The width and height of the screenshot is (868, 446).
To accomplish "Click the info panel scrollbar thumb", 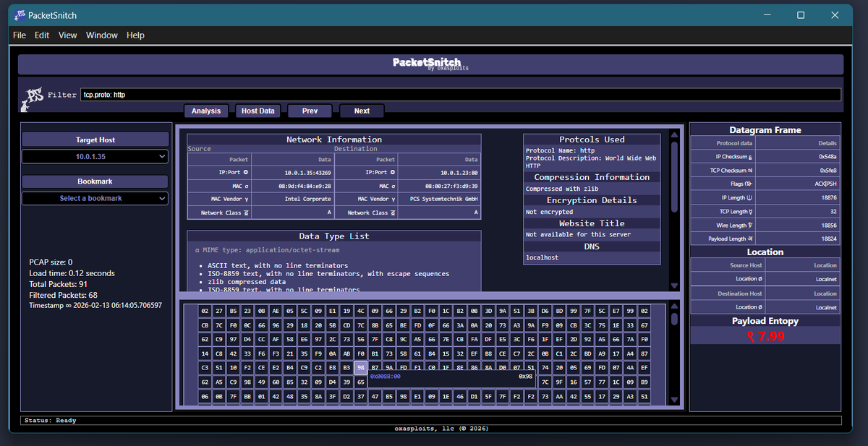I will pos(674,176).
